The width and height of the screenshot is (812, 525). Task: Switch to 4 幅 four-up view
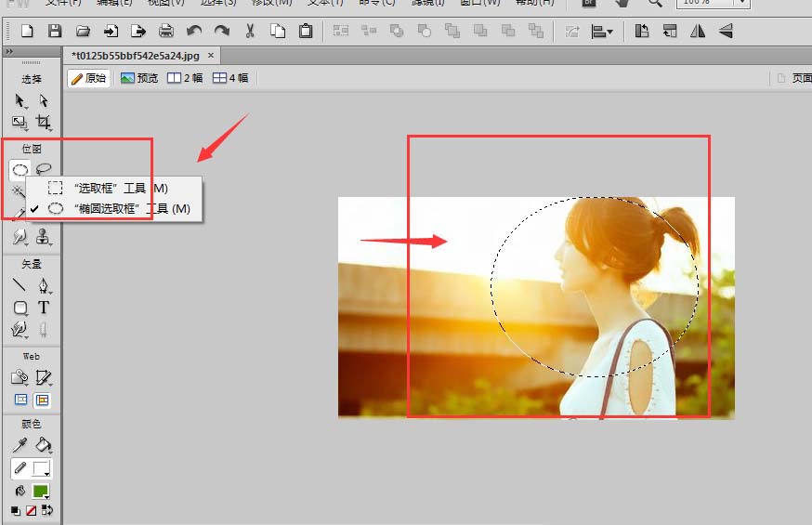[230, 78]
